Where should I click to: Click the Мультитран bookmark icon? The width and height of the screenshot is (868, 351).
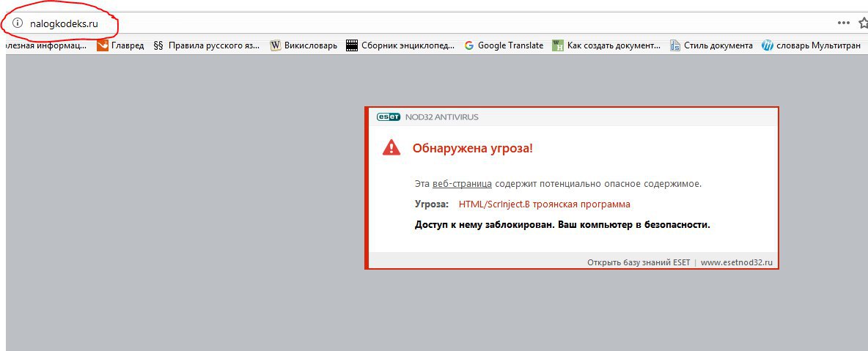coord(768,45)
